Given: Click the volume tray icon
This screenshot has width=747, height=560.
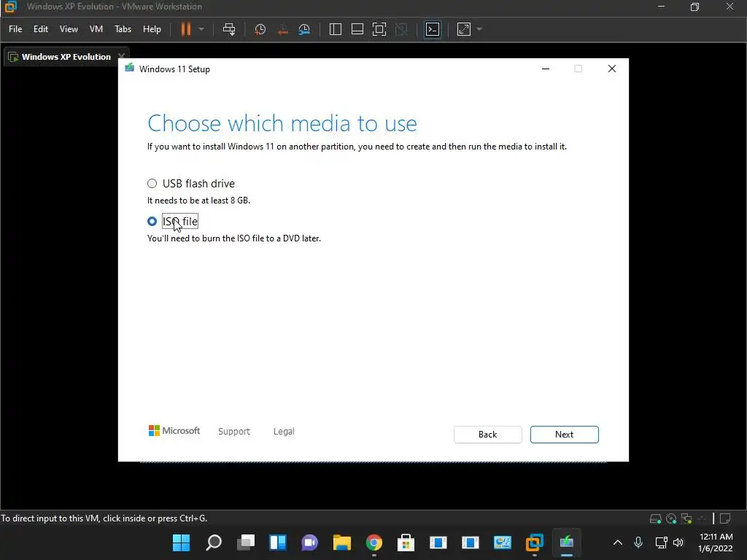Looking at the screenshot, I should point(678,542).
